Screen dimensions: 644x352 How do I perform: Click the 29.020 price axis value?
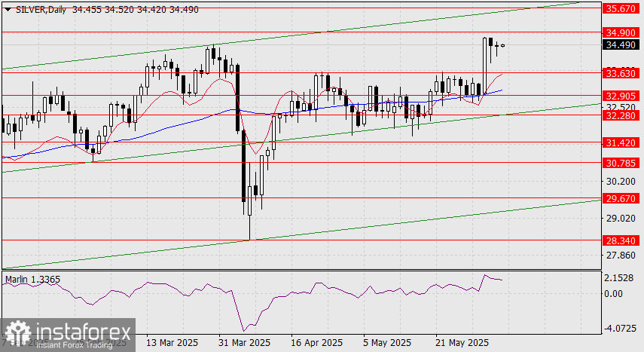[621, 219]
